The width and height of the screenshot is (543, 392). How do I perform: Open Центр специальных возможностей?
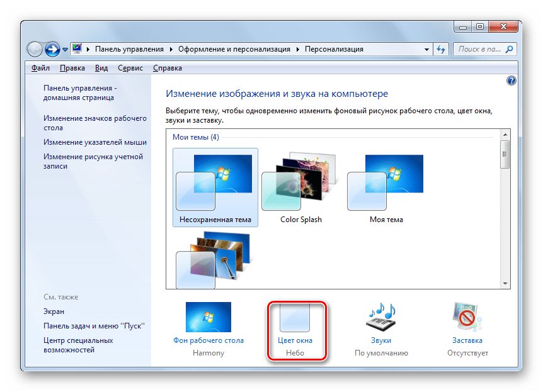pos(78,345)
